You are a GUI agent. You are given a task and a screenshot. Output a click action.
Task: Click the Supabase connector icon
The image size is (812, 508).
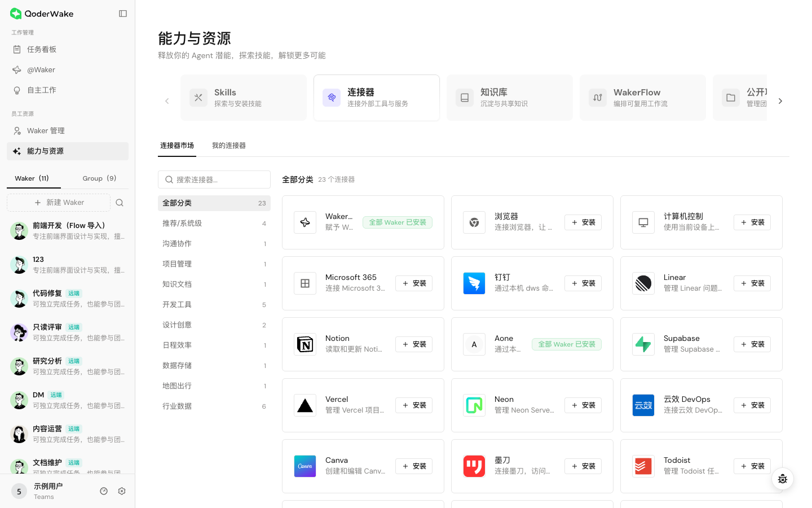point(643,344)
